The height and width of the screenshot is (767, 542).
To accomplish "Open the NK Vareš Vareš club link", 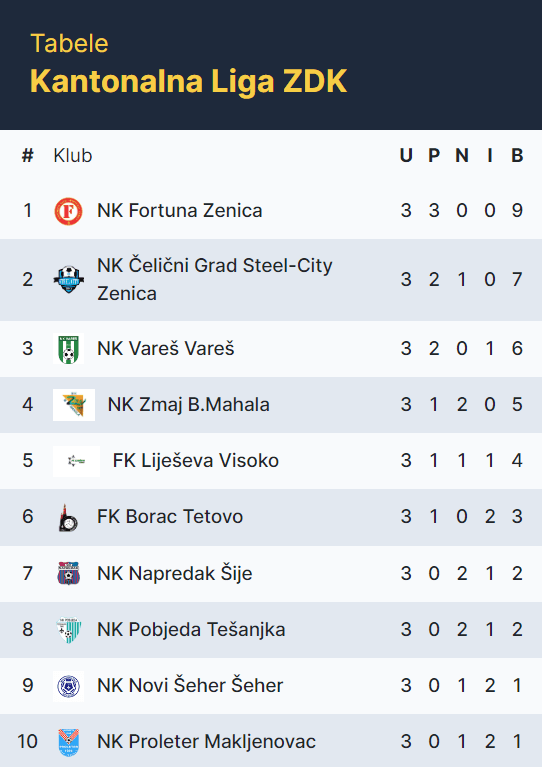I will click(x=165, y=349).
